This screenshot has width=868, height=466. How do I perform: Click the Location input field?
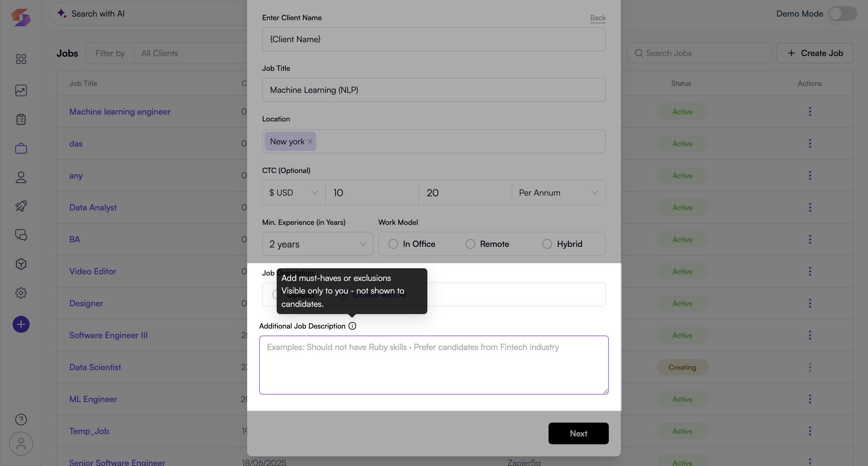[434, 142]
